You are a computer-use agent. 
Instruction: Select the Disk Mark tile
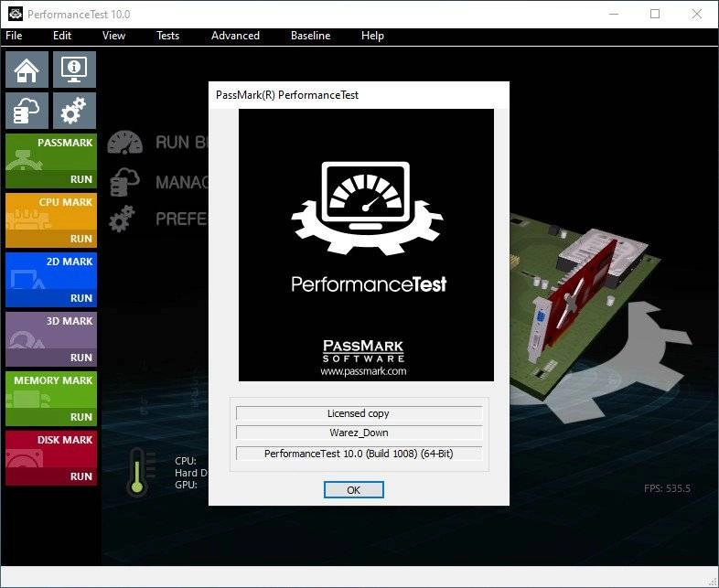(x=51, y=458)
